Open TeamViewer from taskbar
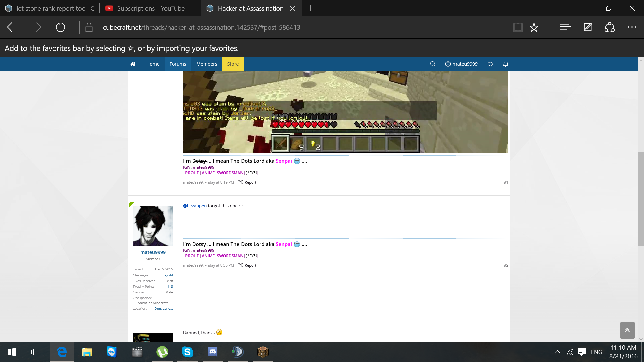Viewport: 644px width, 362px height. [112, 352]
